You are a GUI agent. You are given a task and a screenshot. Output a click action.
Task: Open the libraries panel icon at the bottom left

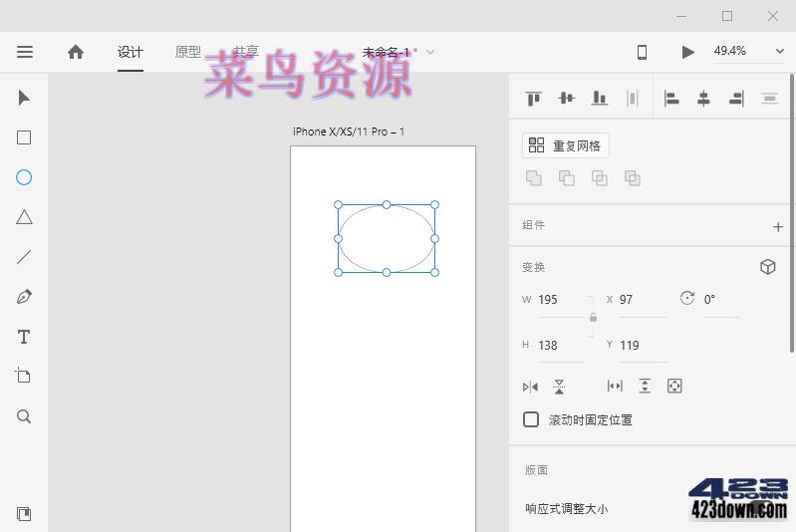click(x=24, y=514)
